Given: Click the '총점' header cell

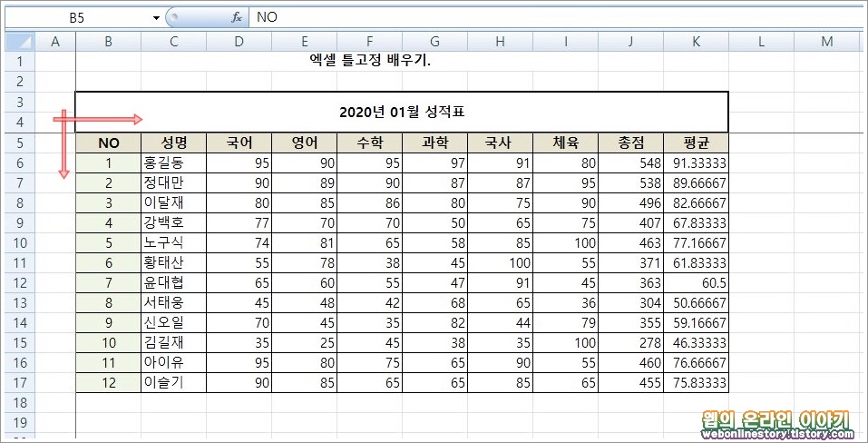Looking at the screenshot, I should pyautogui.click(x=631, y=143).
